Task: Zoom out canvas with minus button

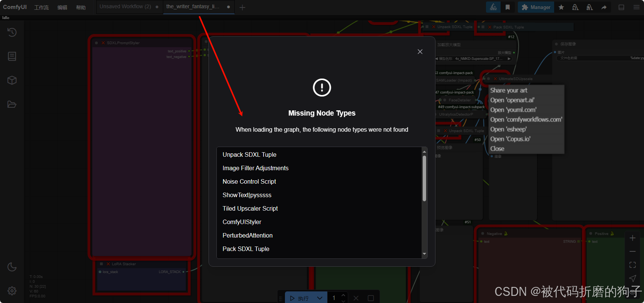Action: click(x=632, y=251)
